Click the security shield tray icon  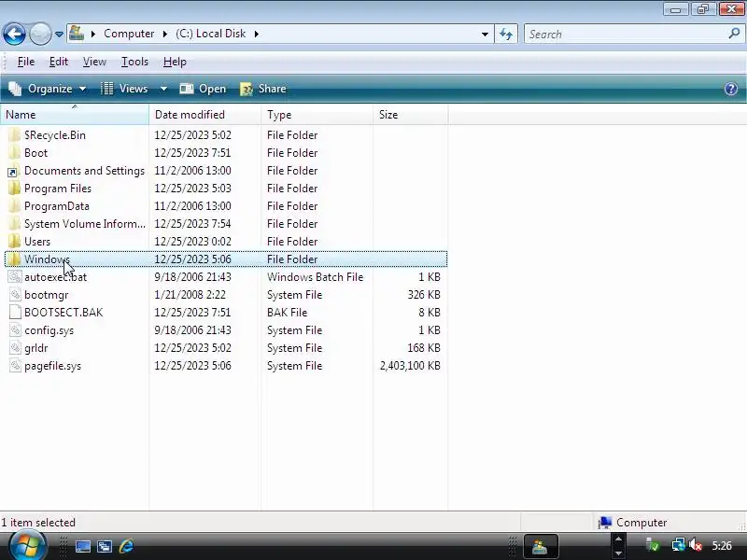[654, 546]
